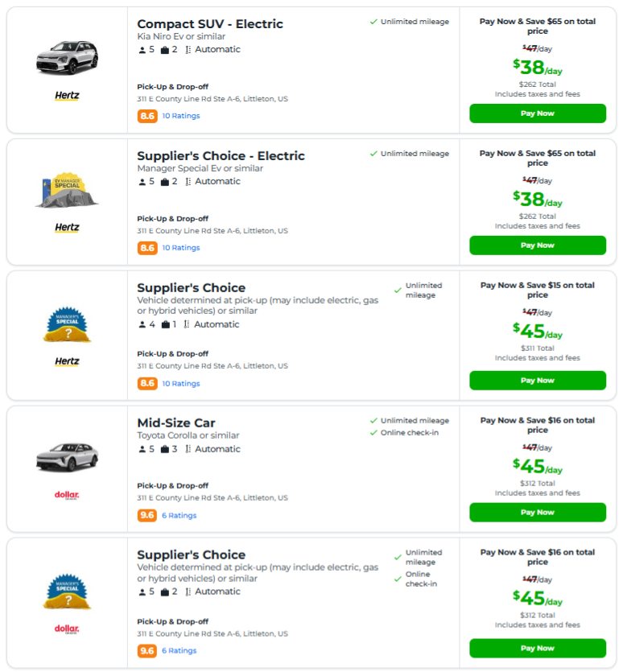Open the 6 Ratings link under Mid-Size Car
Image resolution: width=623 pixels, height=672 pixels.
(x=179, y=514)
